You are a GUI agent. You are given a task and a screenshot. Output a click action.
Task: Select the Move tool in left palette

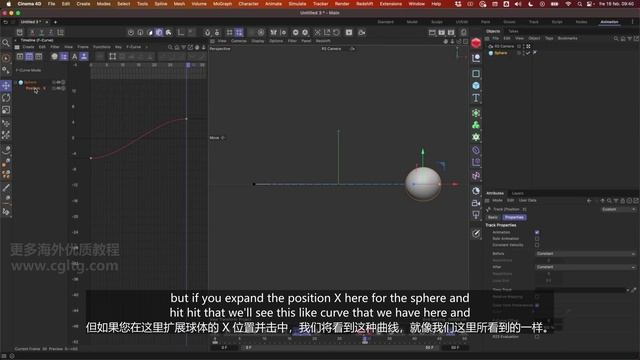(x=6, y=85)
